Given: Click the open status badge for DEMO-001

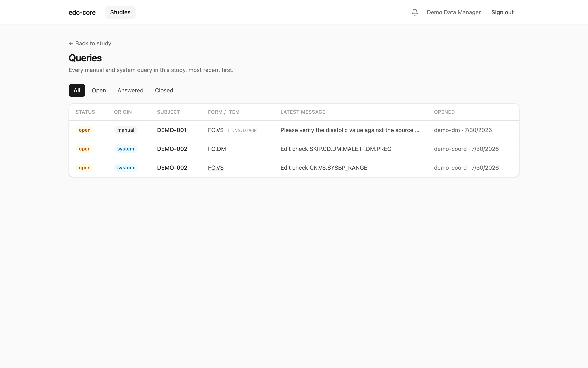Looking at the screenshot, I should pos(85,130).
